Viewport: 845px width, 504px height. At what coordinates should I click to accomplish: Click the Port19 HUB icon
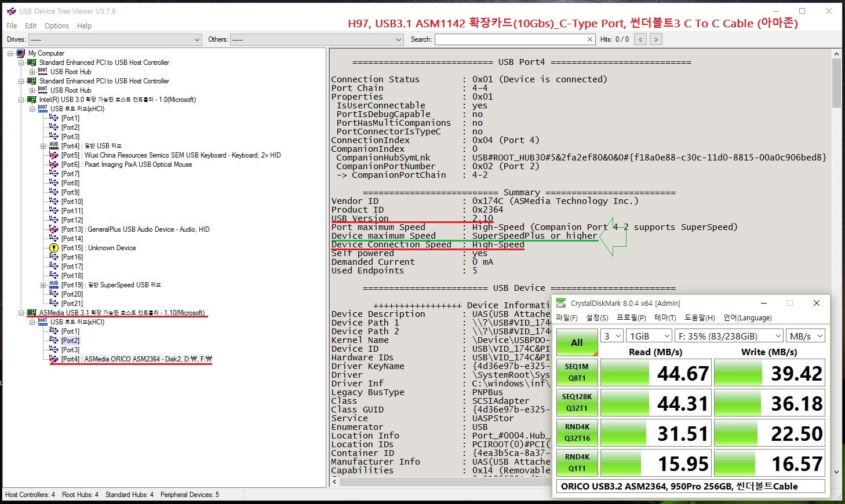(53, 285)
